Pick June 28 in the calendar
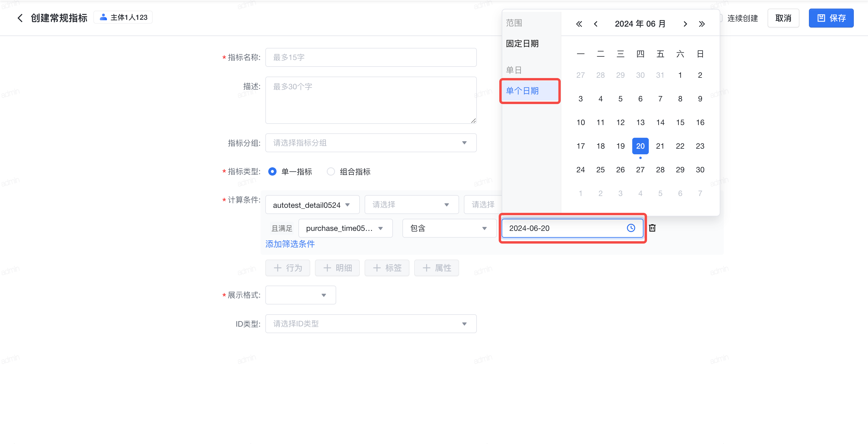868x444 pixels. (660, 170)
